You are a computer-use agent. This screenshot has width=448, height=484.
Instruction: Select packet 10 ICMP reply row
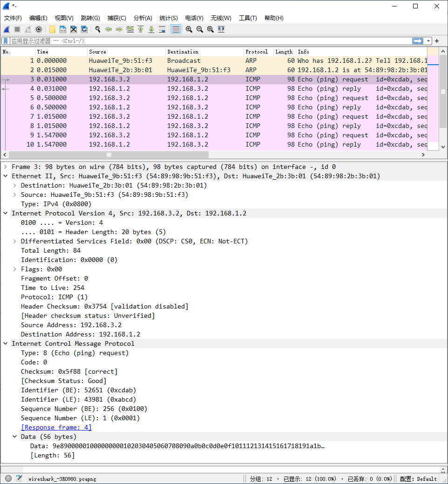tap(214, 144)
